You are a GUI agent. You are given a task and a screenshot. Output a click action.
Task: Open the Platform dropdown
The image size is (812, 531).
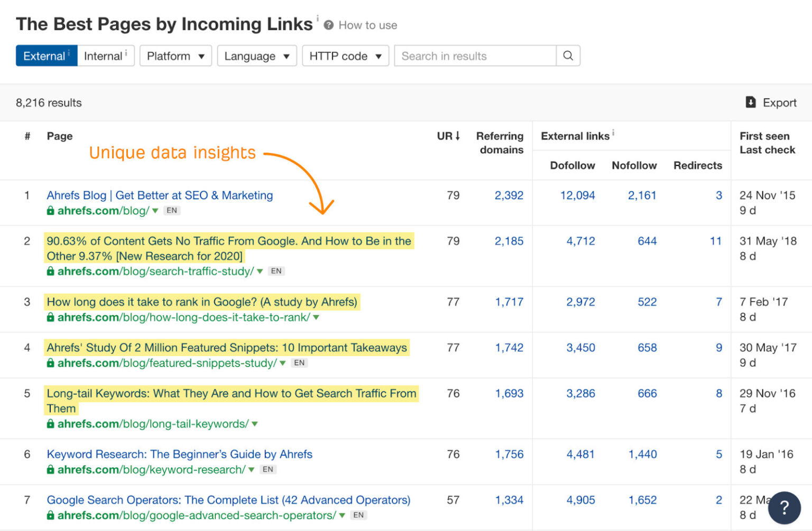tap(176, 55)
